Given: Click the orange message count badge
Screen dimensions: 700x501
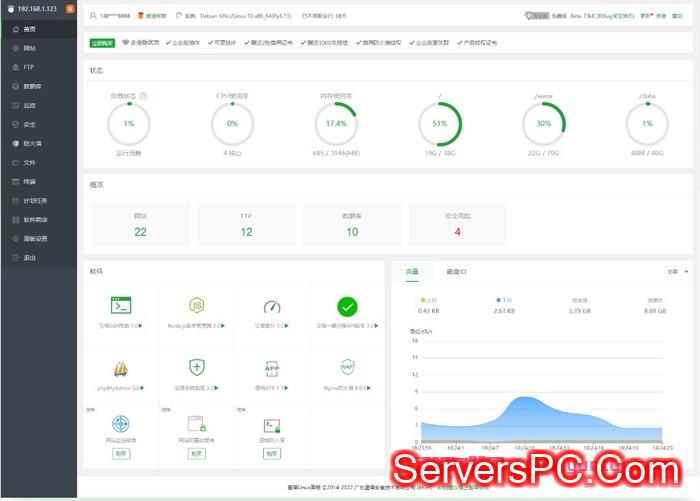Looking at the screenshot, I should 69,9.
